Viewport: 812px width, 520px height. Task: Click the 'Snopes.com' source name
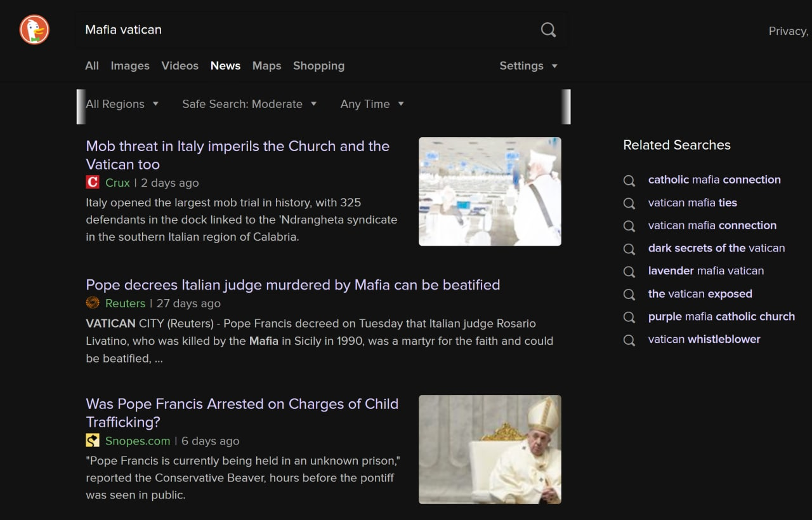click(138, 441)
